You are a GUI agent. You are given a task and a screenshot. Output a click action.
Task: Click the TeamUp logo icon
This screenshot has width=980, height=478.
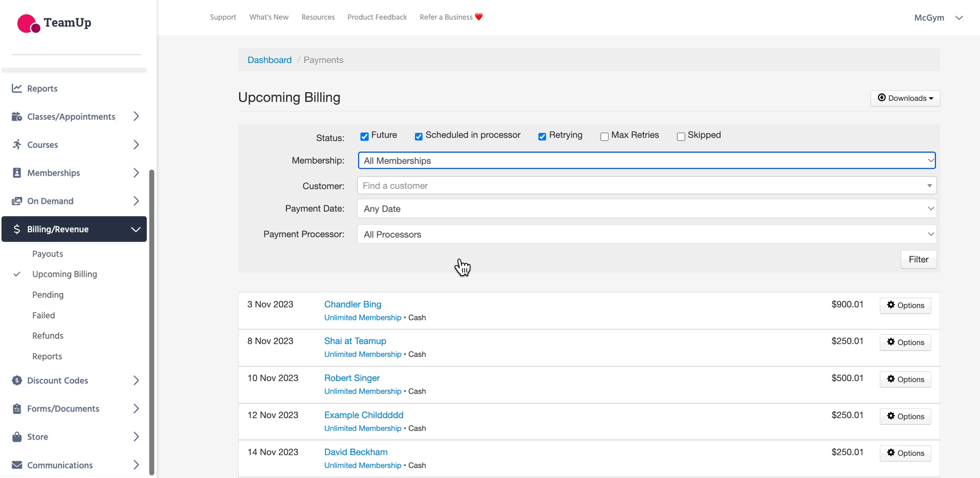pyautogui.click(x=28, y=23)
